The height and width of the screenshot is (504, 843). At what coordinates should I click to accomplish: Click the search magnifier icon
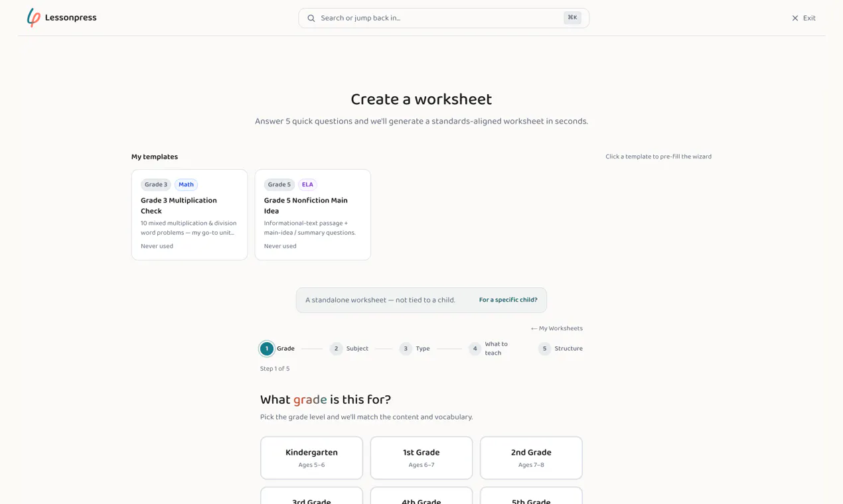point(311,18)
